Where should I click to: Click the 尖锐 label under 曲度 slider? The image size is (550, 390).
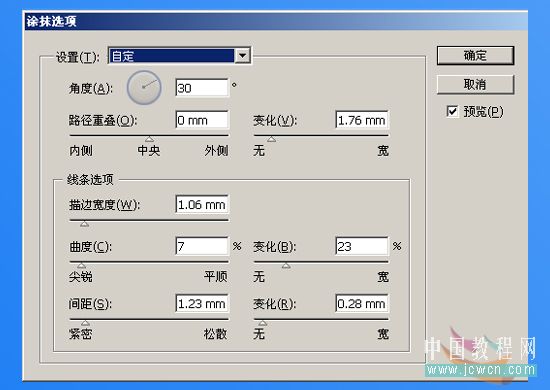coord(81,277)
